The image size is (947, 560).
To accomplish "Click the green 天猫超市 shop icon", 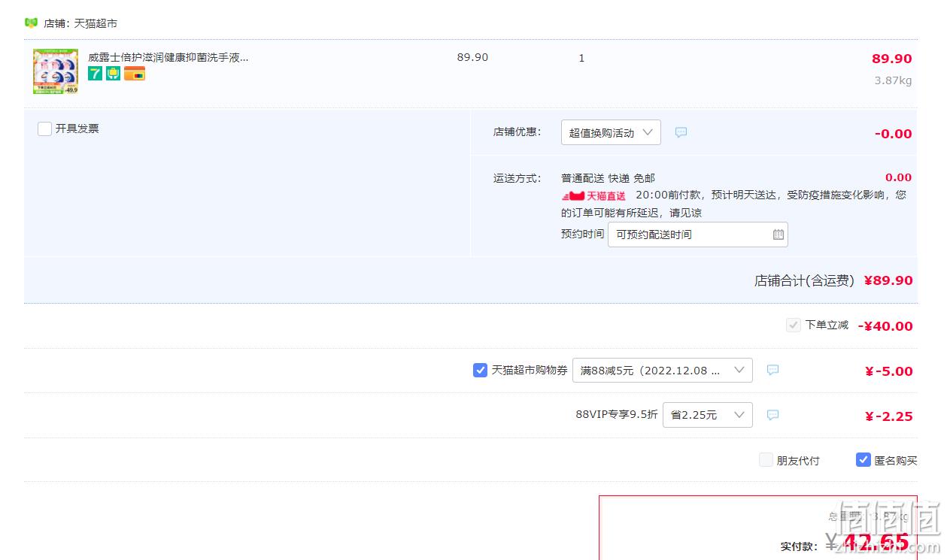I will point(32,23).
